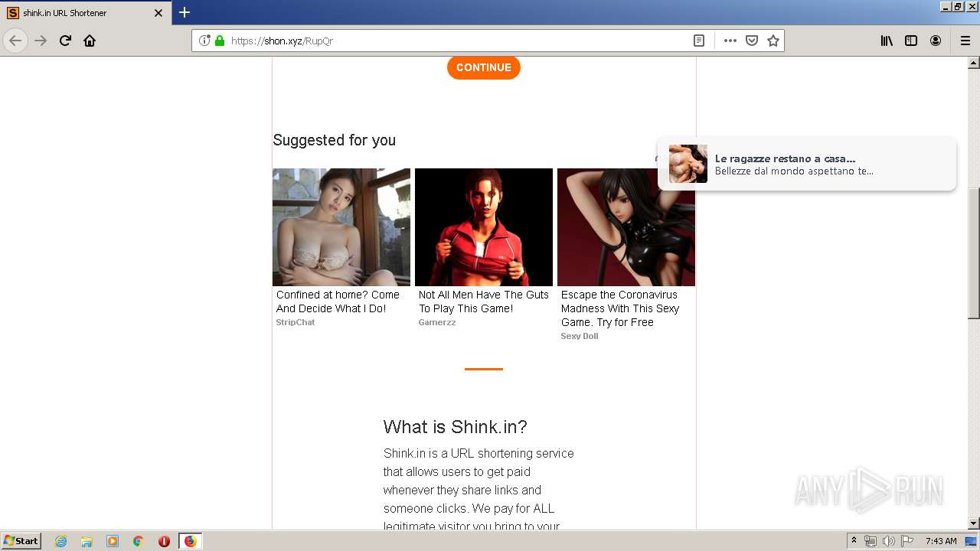
Task: Show the sidebars icon
Action: pos(911,41)
